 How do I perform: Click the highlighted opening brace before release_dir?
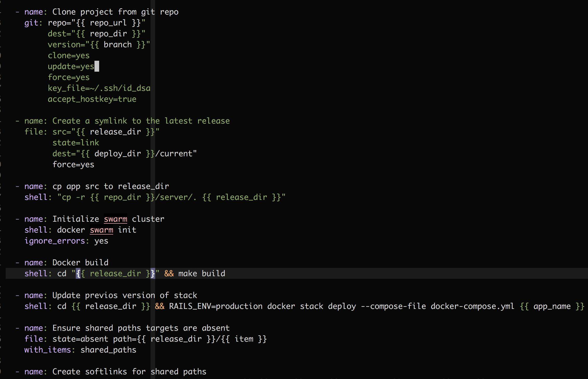pos(78,273)
